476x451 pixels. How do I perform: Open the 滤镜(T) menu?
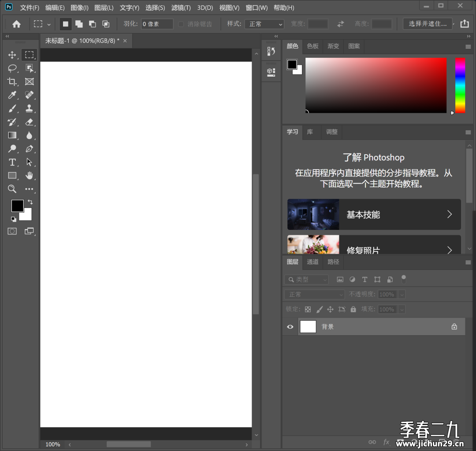tap(181, 7)
